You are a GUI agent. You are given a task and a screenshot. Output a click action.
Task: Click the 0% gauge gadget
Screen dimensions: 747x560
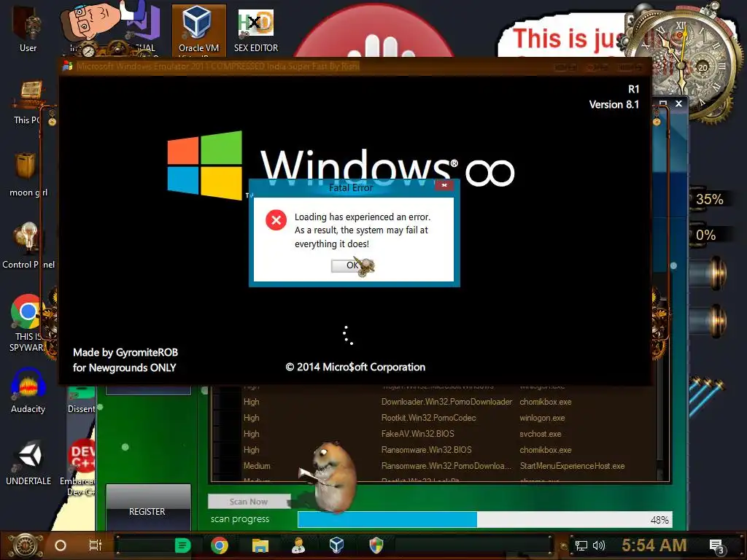coord(705,236)
